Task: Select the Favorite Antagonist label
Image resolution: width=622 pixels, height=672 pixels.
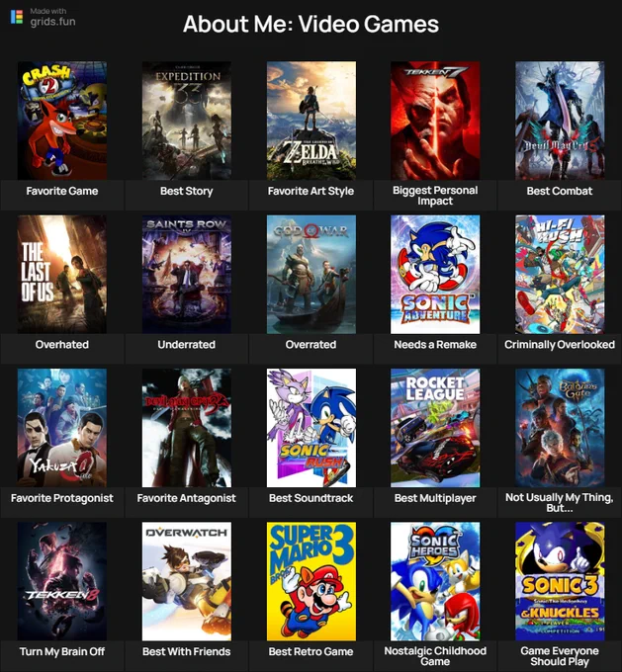Action: [187, 498]
